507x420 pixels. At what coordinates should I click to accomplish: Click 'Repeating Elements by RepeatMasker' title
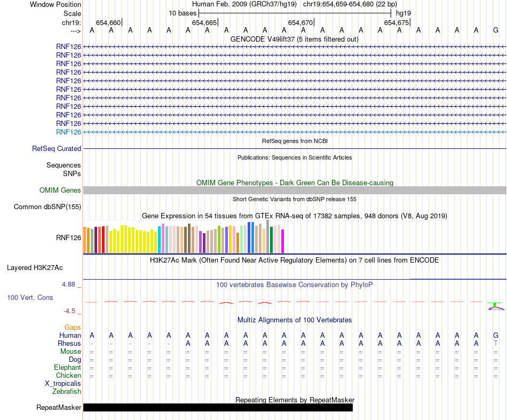tap(295, 400)
